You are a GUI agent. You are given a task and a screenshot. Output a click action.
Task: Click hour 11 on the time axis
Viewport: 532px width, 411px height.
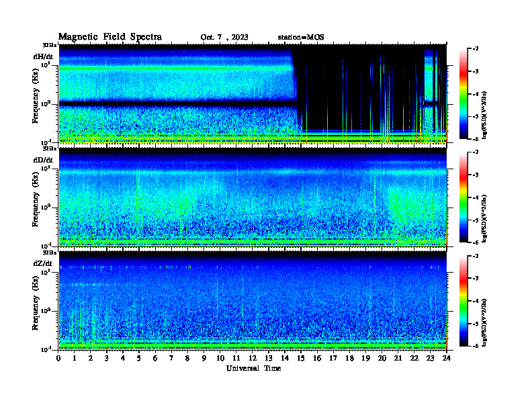[x=236, y=358]
